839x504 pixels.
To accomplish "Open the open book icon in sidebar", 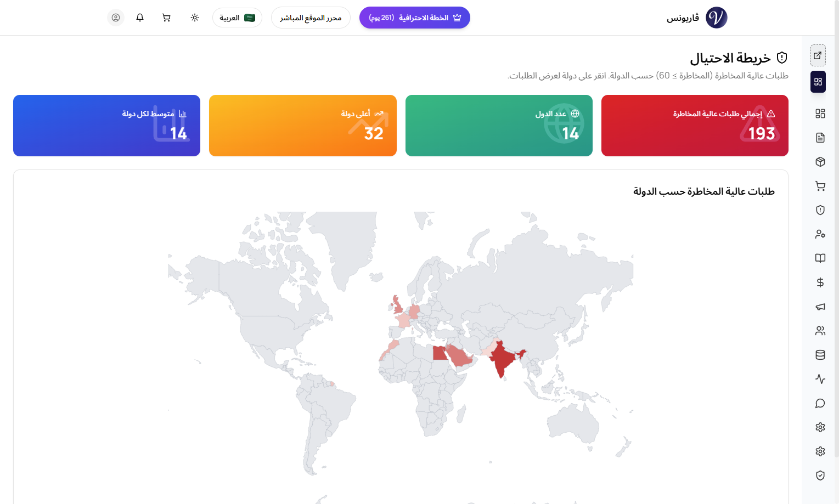I will (820, 258).
